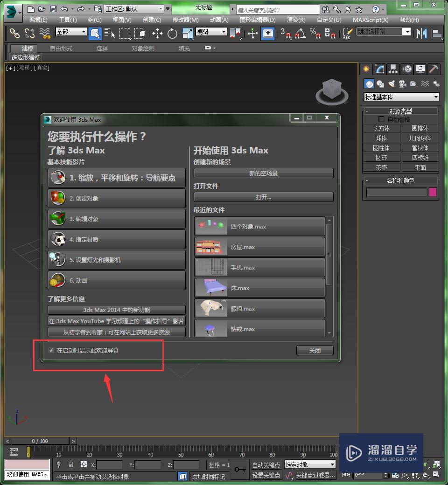
Task: Click Edit Named Selection Sets icon
Action: [347, 34]
